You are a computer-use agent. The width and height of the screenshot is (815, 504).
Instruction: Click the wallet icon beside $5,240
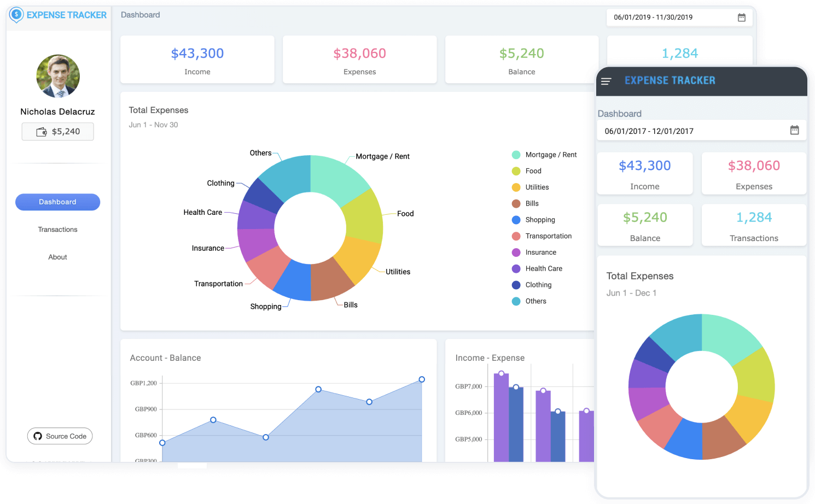point(42,132)
